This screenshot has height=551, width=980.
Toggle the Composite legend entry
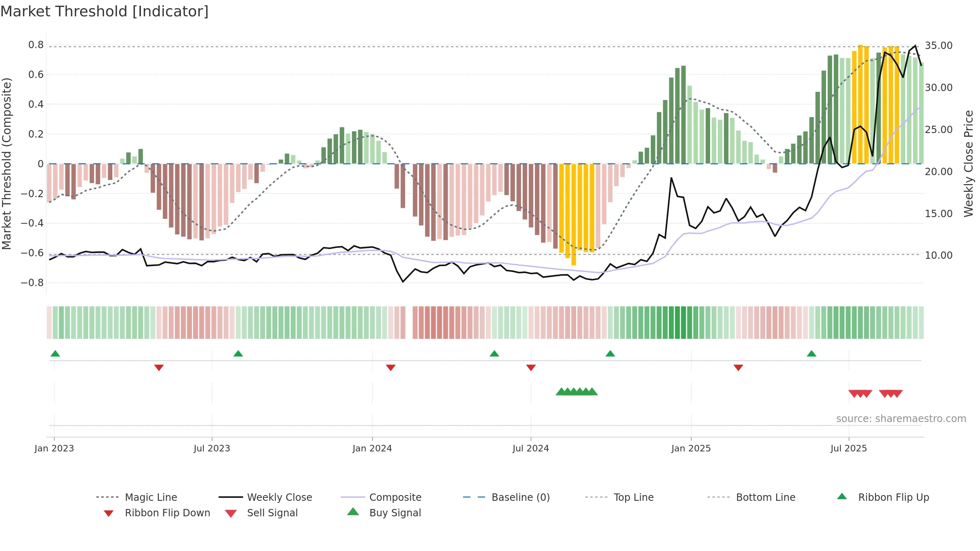point(381,497)
